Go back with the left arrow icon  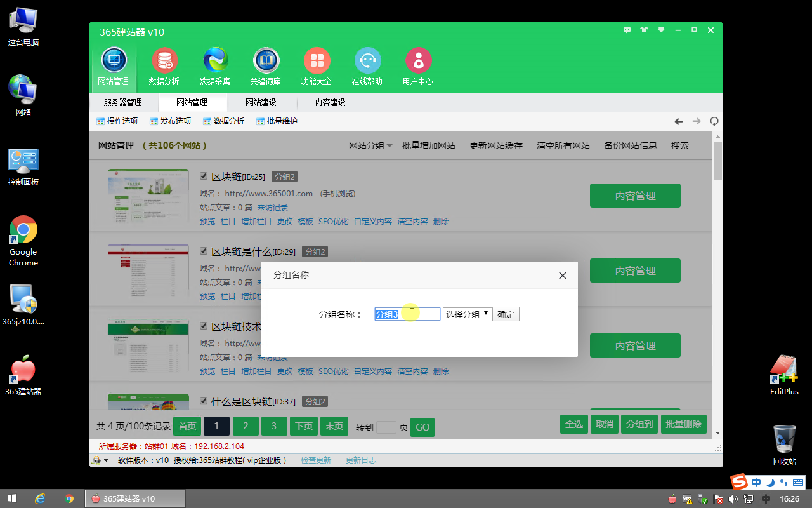[679, 121]
